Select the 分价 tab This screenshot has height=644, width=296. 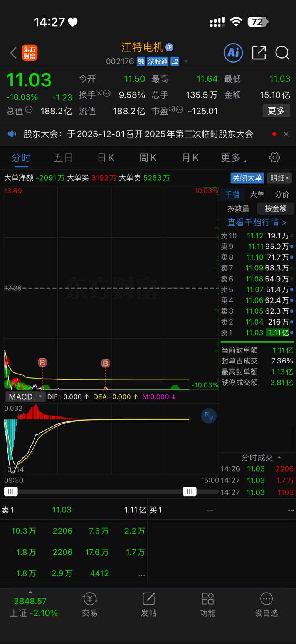[282, 194]
